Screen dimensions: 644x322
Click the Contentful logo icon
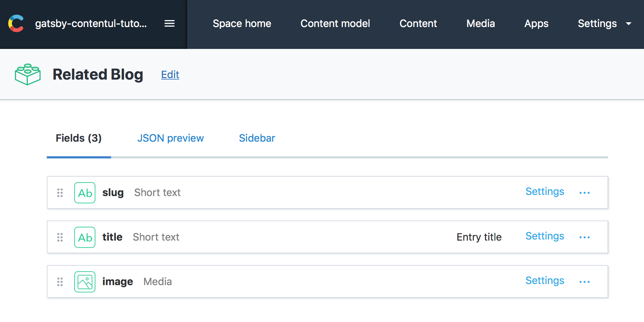(16, 24)
